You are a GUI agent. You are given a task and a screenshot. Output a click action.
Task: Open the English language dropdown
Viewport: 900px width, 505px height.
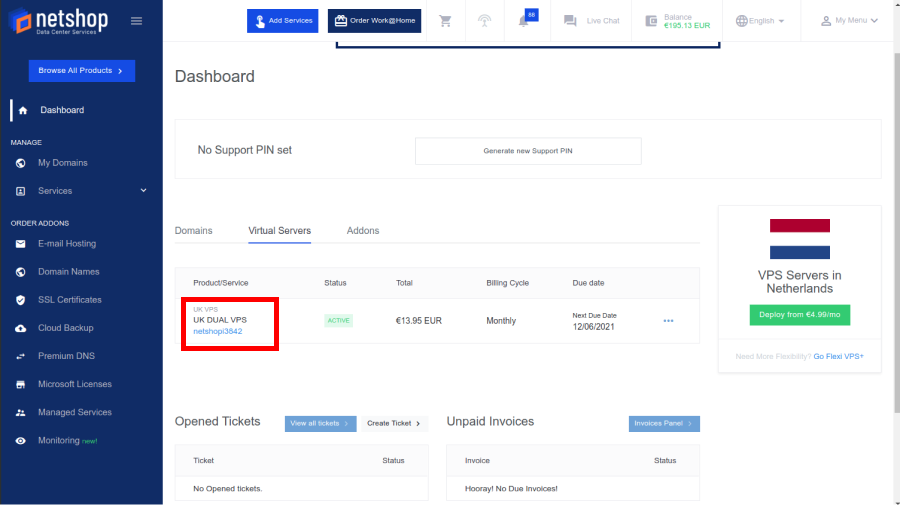(x=760, y=21)
